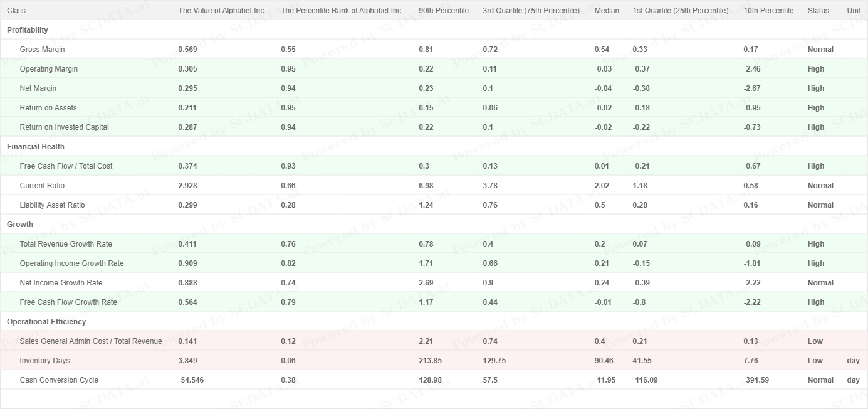
Task: Select the Operational Efficiency section row
Action: [46, 322]
